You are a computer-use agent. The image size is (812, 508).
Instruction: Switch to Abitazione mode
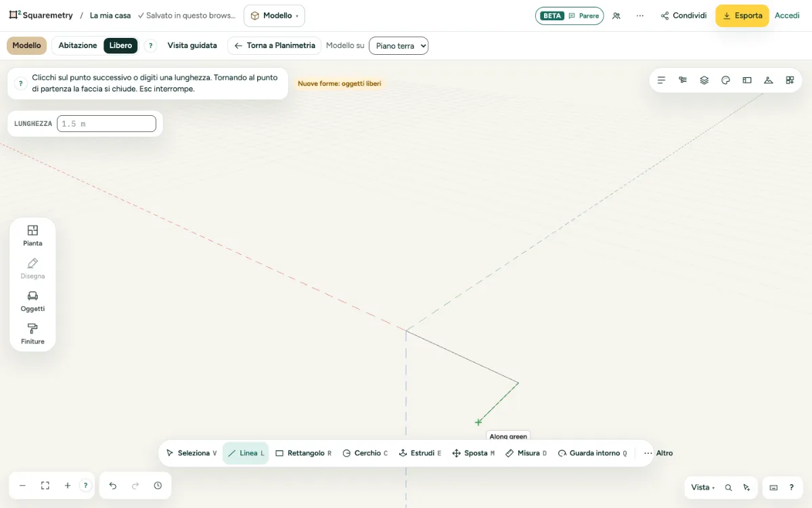tap(78, 45)
